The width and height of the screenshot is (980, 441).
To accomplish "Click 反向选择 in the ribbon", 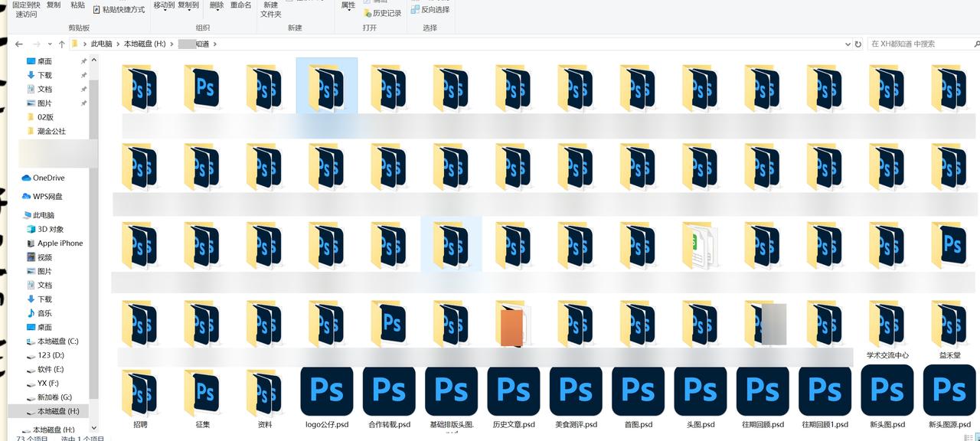I will pyautogui.click(x=430, y=10).
